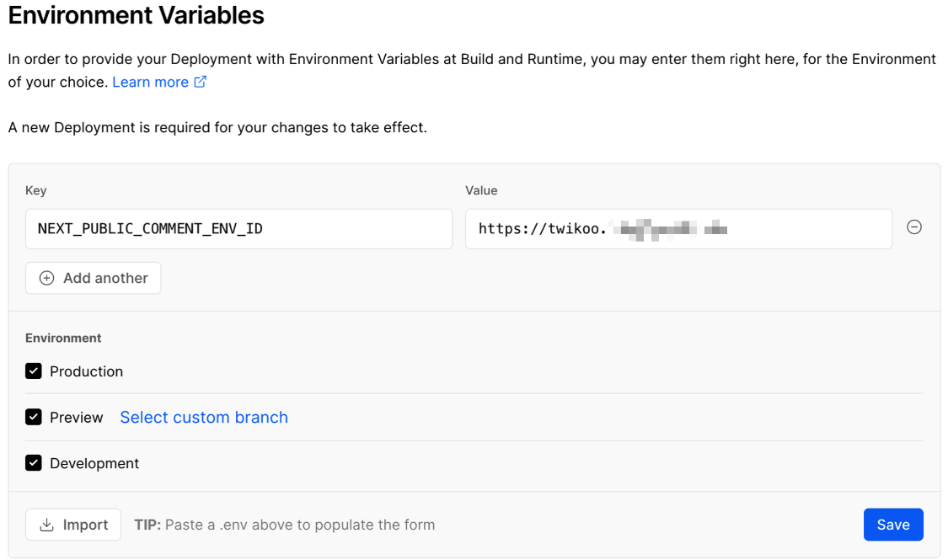
Task: Open the Learn more link
Action: pyautogui.click(x=150, y=82)
